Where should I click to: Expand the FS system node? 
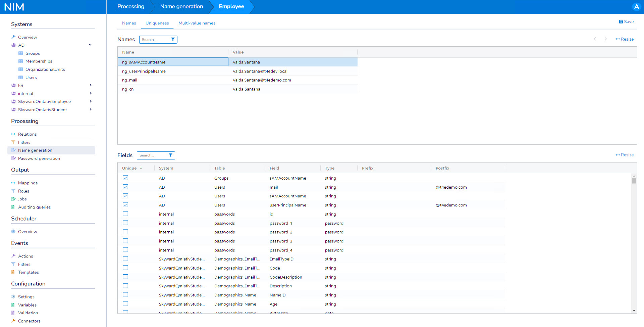coord(90,85)
